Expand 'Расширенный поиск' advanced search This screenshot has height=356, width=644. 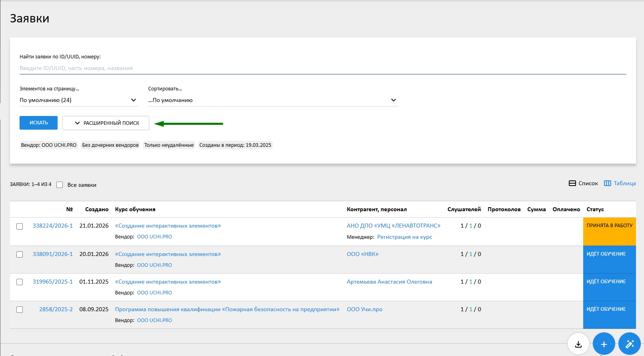[106, 123]
